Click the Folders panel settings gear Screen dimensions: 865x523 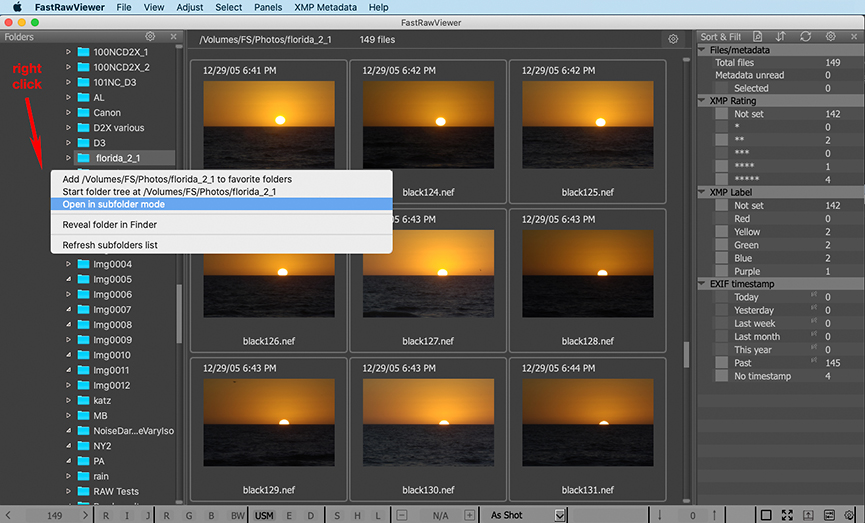pos(150,37)
